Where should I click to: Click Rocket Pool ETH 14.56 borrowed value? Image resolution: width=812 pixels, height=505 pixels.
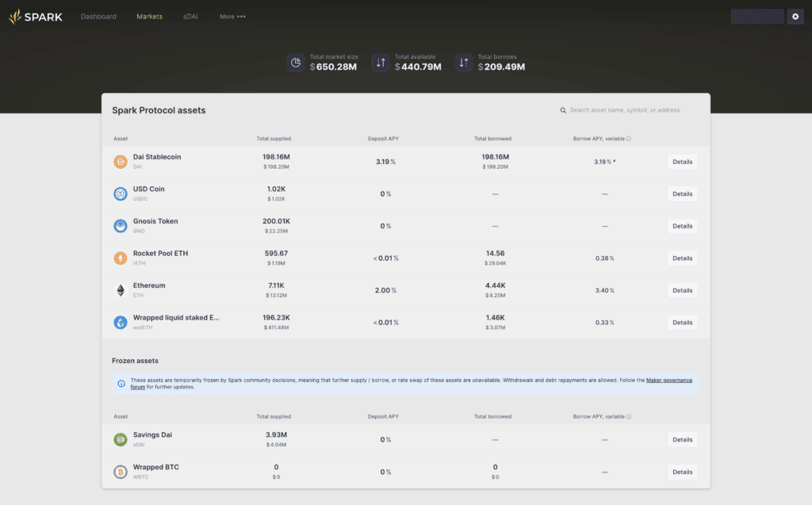[495, 253]
